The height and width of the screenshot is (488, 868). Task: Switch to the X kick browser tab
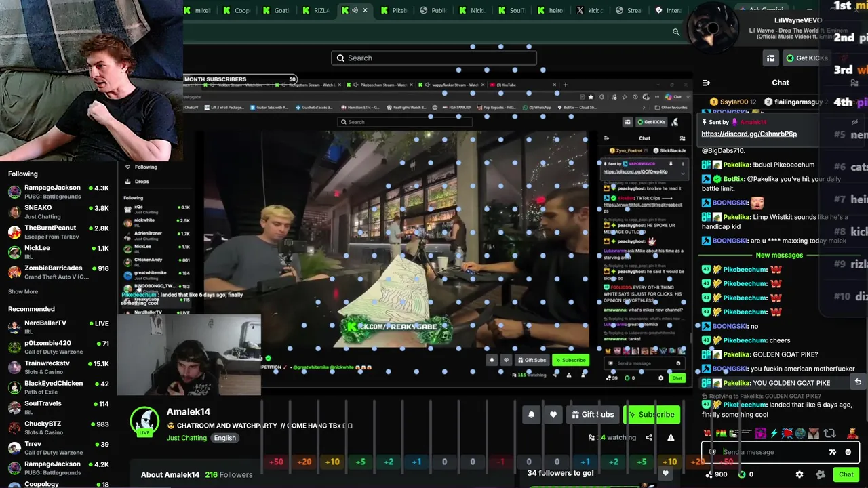pos(589,10)
